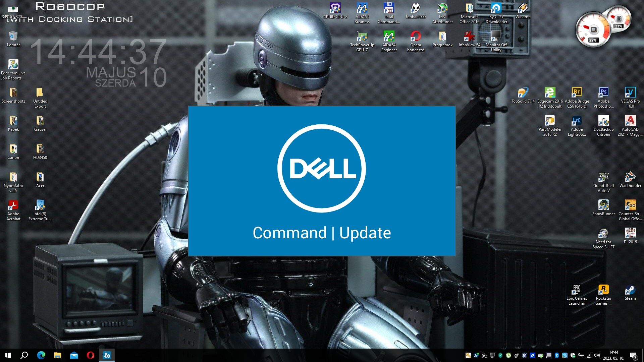The image size is (644, 362).
Task: Open Opera from the taskbar
Action: coord(90,355)
